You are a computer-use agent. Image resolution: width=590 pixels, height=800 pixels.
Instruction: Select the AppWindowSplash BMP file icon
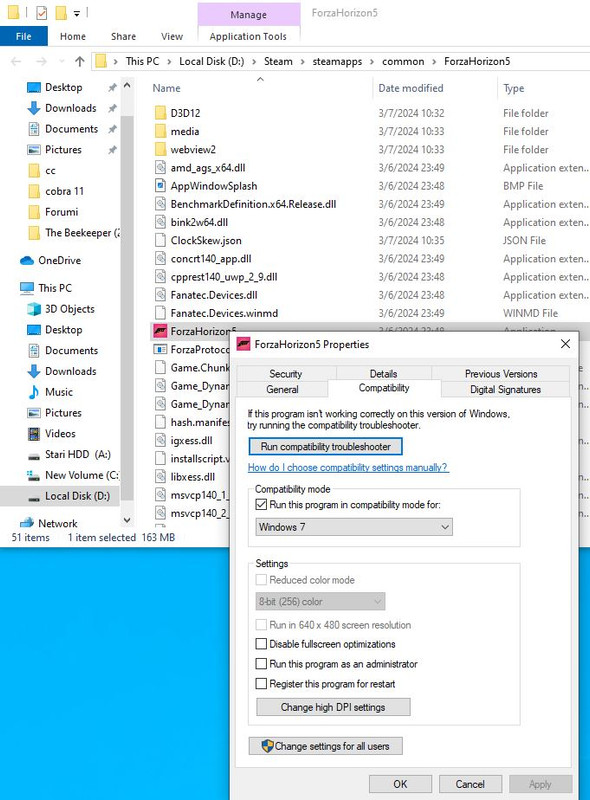click(x=160, y=186)
